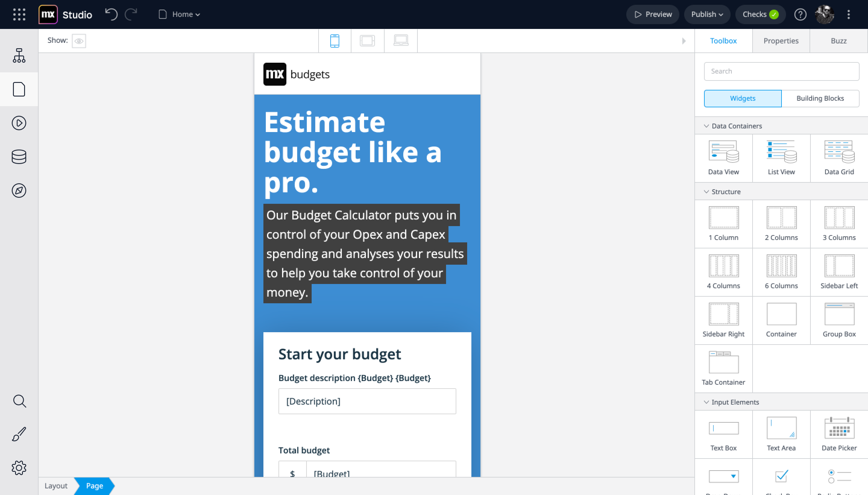Select the Widgets toggle in Toolbox
Image resolution: width=868 pixels, height=495 pixels.
click(x=742, y=98)
